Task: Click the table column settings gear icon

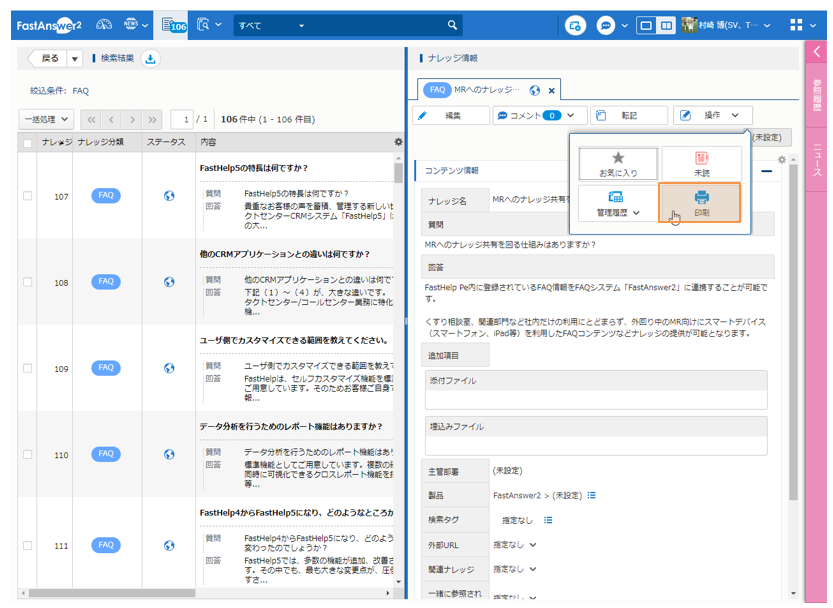Action: (x=399, y=143)
